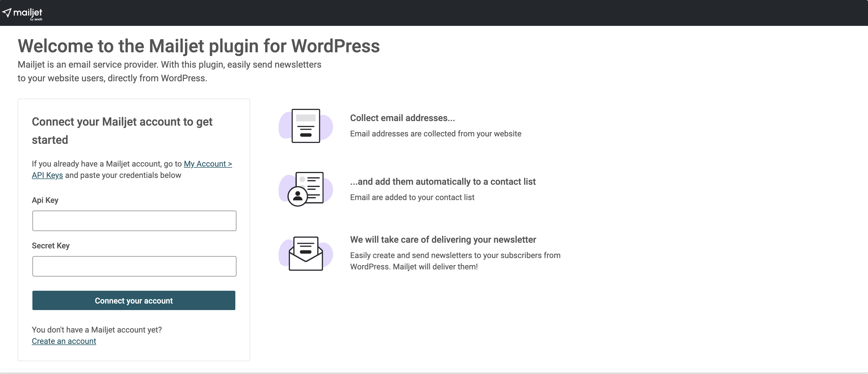The width and height of the screenshot is (868, 374).
Task: Focus the Api Key input field
Action: [x=134, y=221]
